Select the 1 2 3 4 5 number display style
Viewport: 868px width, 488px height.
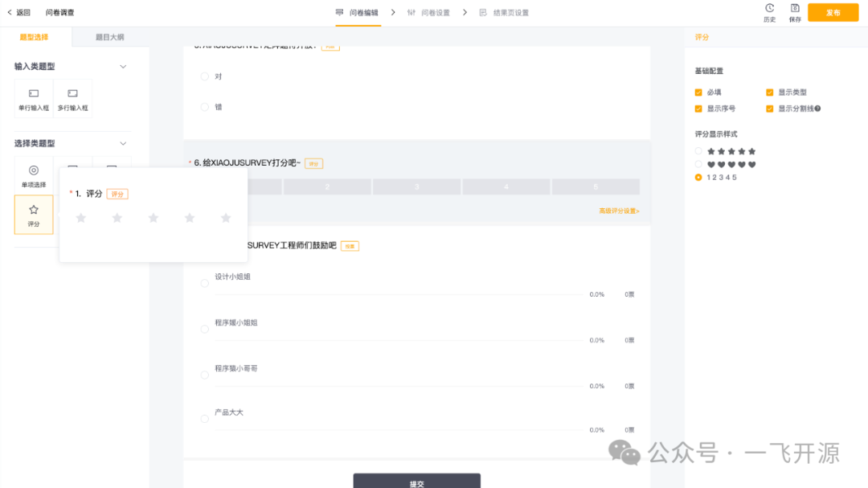[x=698, y=177]
